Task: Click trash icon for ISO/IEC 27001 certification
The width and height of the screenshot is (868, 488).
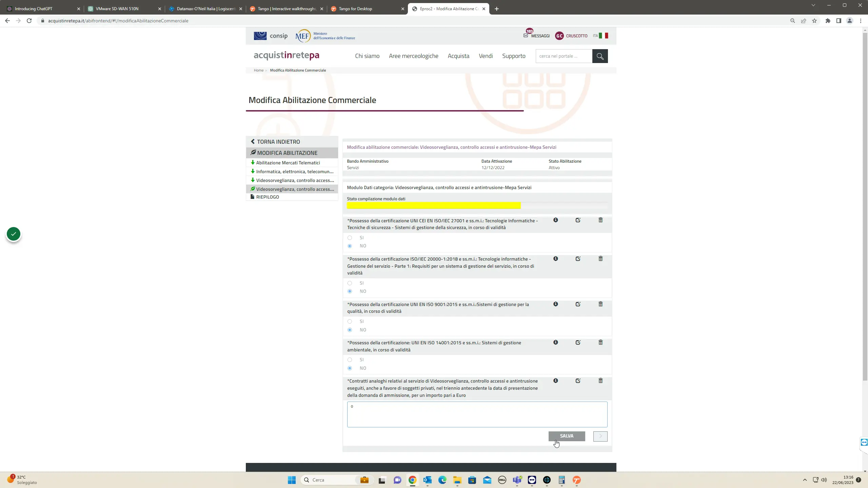Action: [600, 220]
